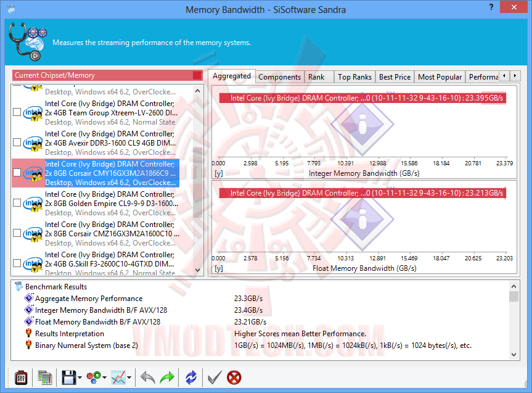Click the checkmark OK icon
The image size is (532, 393).
pyautogui.click(x=215, y=378)
